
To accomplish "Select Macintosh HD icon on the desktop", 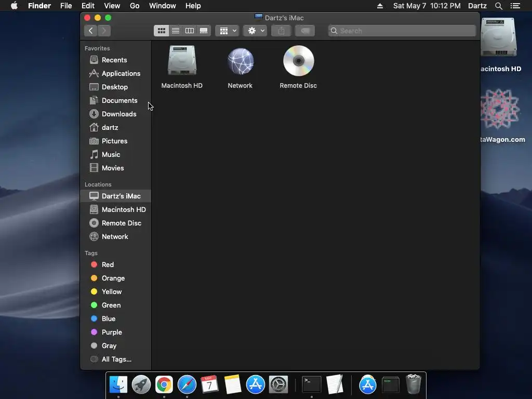I will tap(499, 37).
